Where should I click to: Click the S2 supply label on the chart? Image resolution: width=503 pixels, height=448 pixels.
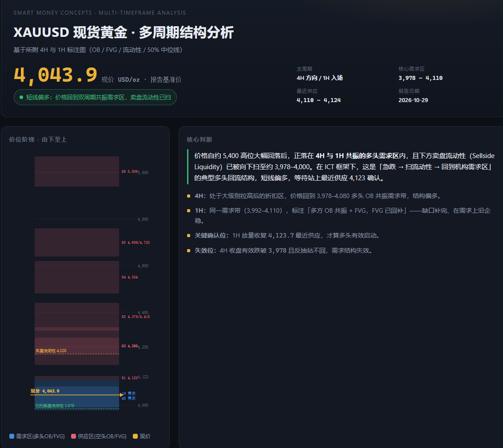(130, 346)
